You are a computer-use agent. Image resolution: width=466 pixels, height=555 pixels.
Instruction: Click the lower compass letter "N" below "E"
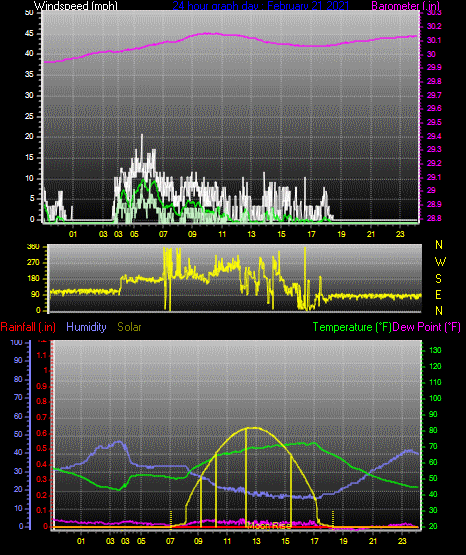439,311
